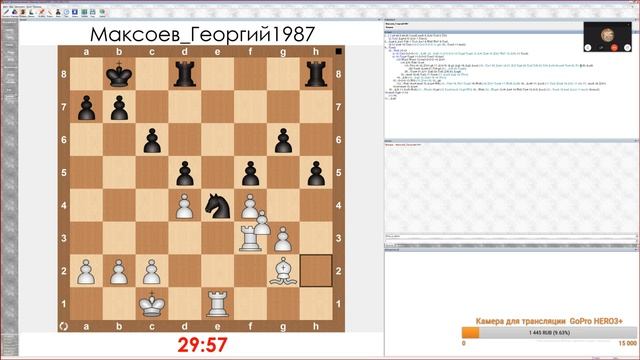Select the black pawn on d5
Screen dimensions: 640x360
[x=184, y=173]
